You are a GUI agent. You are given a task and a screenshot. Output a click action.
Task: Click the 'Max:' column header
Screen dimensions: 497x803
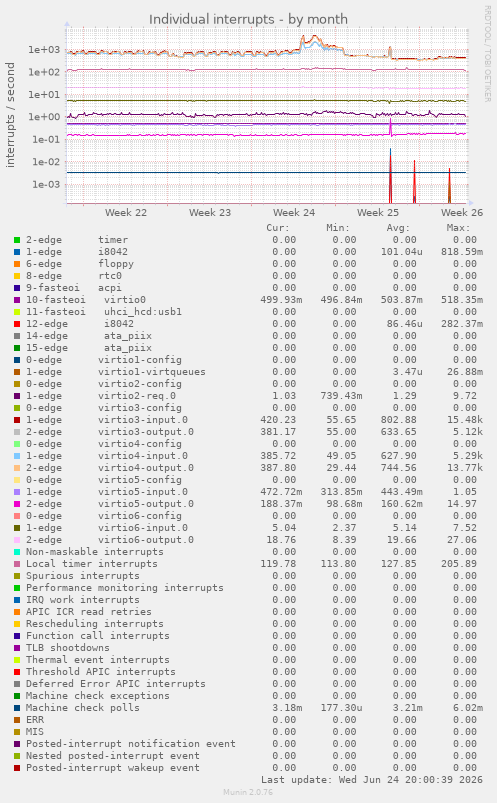click(x=458, y=228)
